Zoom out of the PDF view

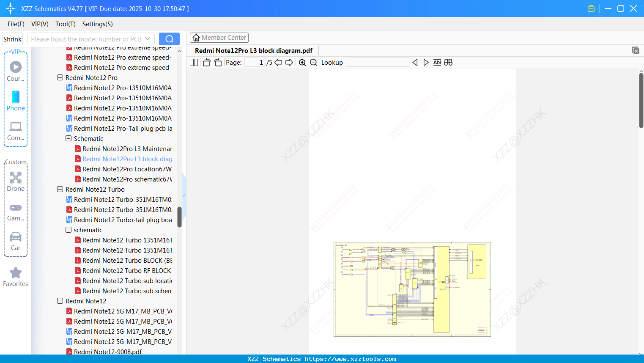313,62
